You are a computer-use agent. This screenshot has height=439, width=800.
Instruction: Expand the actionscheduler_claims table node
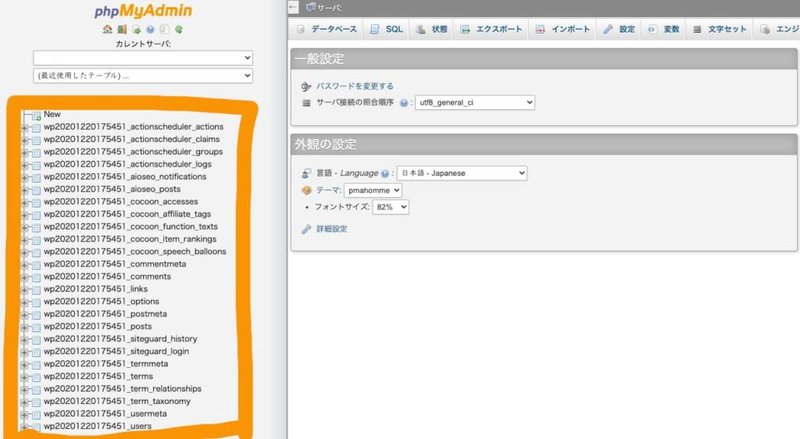(24, 140)
